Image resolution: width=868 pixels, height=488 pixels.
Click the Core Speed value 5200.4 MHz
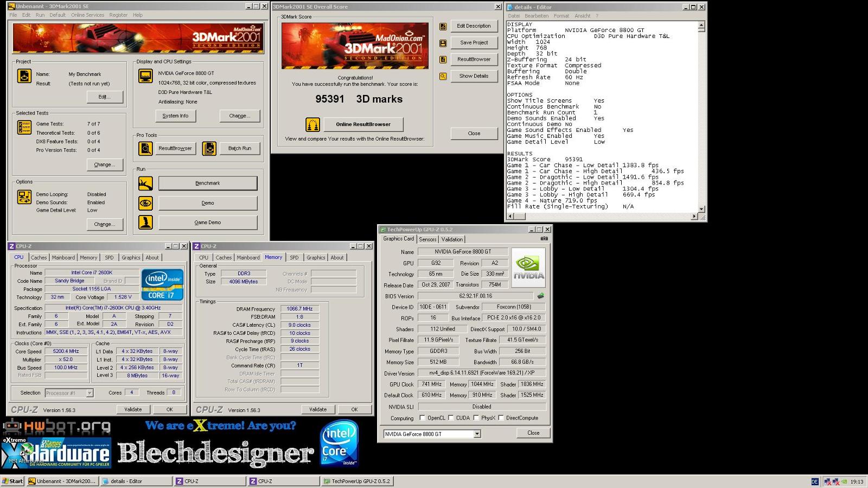point(66,351)
